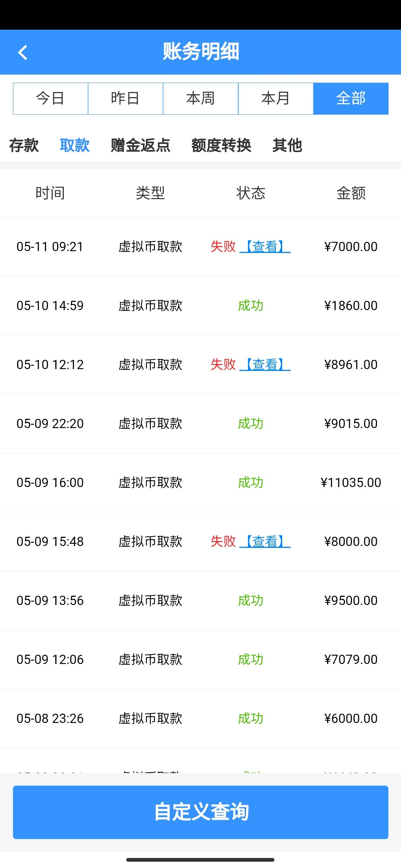401x868 pixels.
Task: Open the 赠金返点 category tab
Action: tap(140, 145)
